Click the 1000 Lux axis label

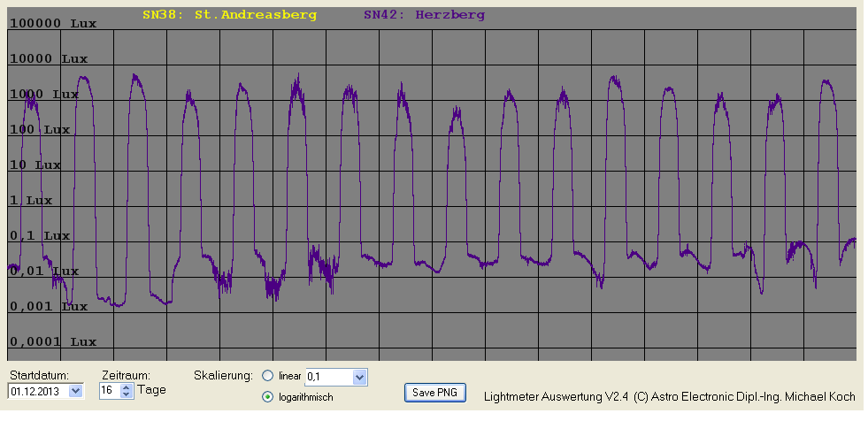click(x=44, y=94)
